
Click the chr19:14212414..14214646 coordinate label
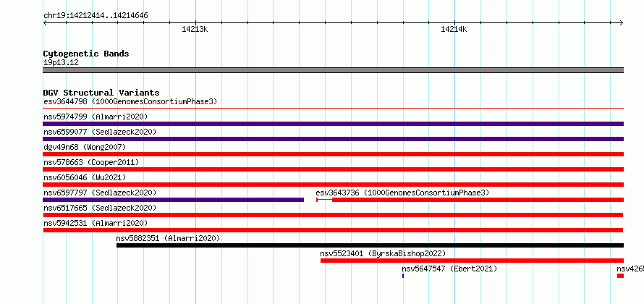click(x=96, y=16)
